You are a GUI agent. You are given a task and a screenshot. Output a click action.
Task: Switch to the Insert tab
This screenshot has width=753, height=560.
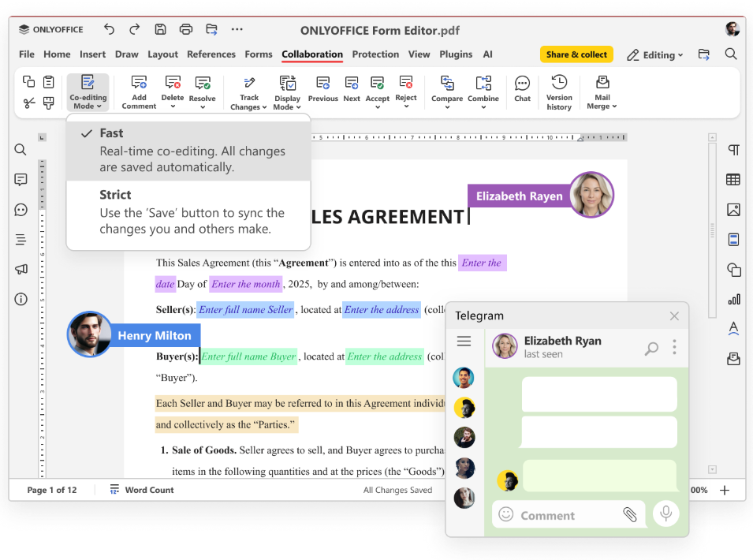click(92, 54)
